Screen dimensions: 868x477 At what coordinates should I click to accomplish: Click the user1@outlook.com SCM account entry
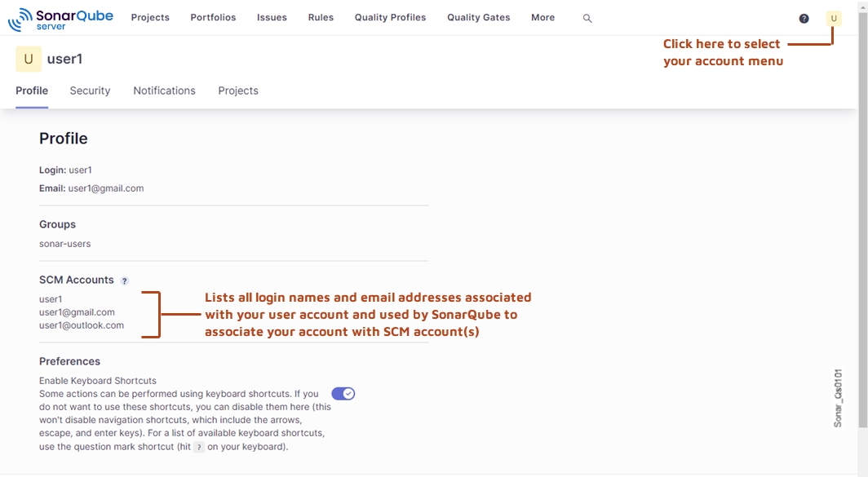(82, 325)
